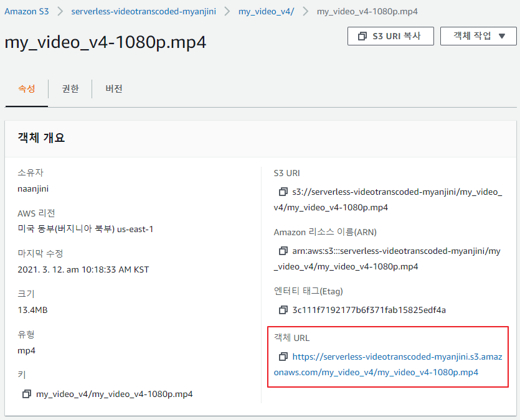520x420 pixels.
Task: Copy the object URL icon
Action: coord(283,357)
